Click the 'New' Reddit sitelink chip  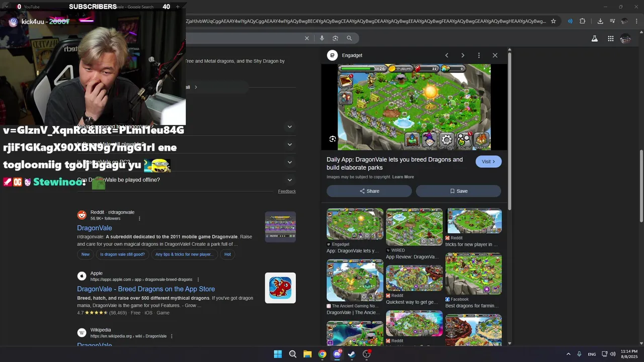tap(86, 254)
